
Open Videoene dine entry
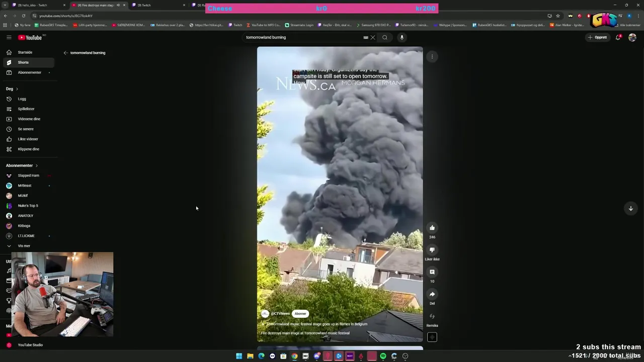point(28,119)
